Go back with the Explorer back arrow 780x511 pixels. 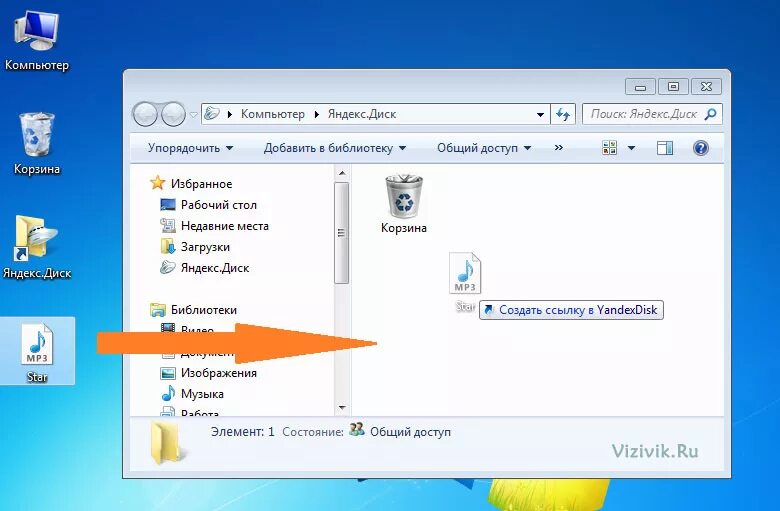tap(145, 114)
